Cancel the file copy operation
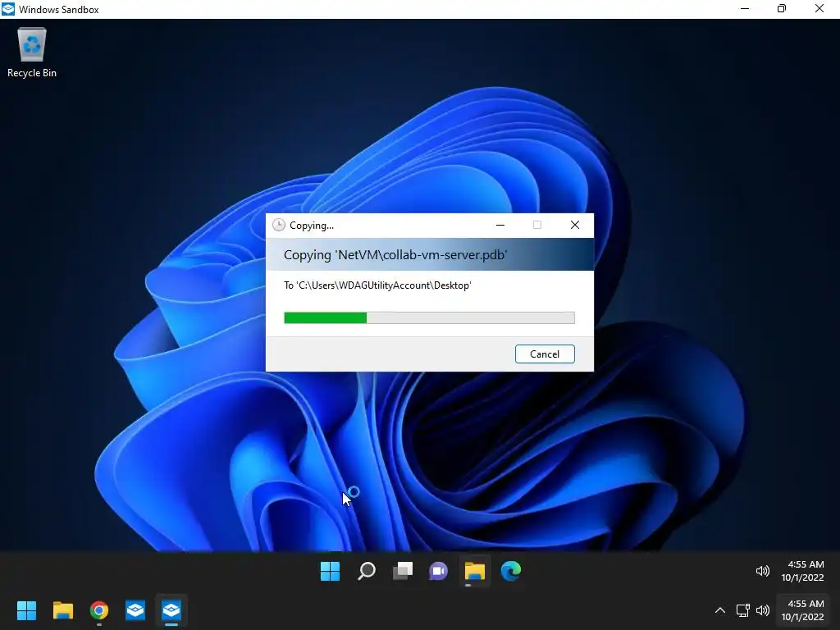 [545, 354]
